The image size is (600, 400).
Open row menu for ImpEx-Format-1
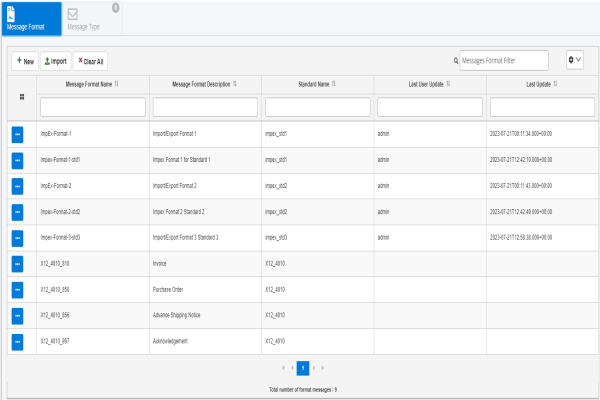18,133
